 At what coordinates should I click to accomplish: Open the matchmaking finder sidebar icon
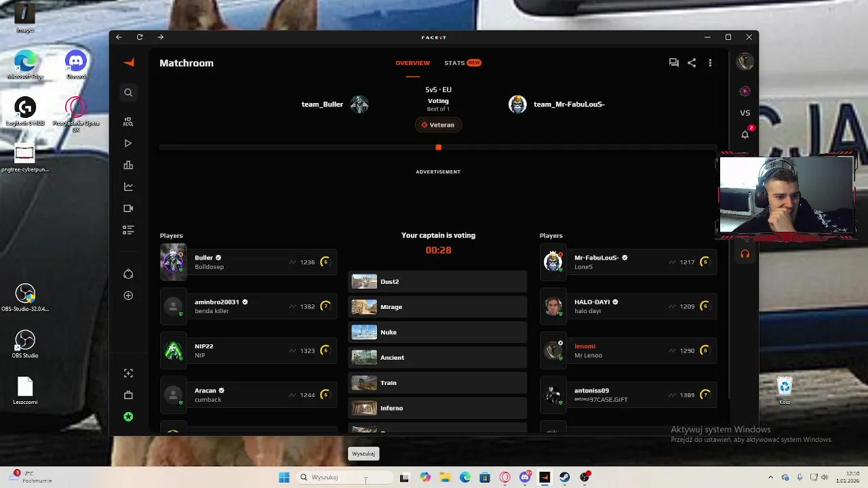[128, 122]
